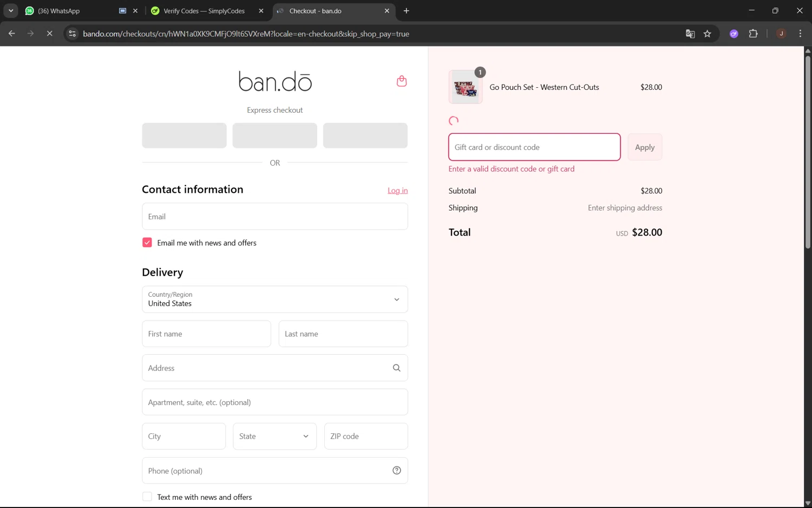The width and height of the screenshot is (812, 508).
Task: Click the Contact information heading
Action: (193, 190)
